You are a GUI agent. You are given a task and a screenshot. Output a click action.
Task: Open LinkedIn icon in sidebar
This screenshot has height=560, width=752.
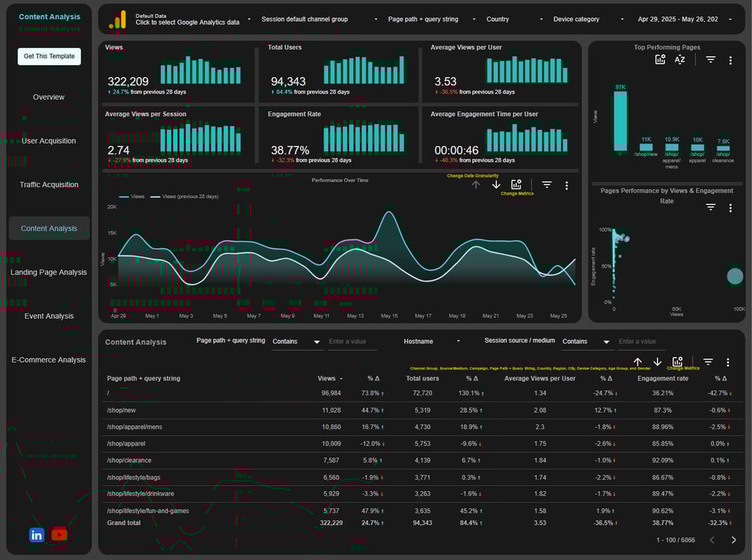pos(37,535)
